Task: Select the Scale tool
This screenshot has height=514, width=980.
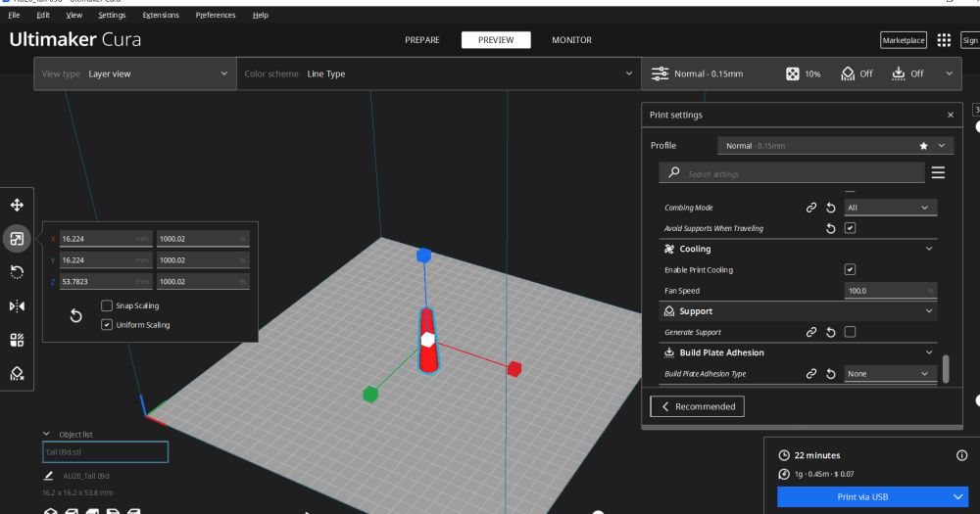Action: click(x=17, y=239)
